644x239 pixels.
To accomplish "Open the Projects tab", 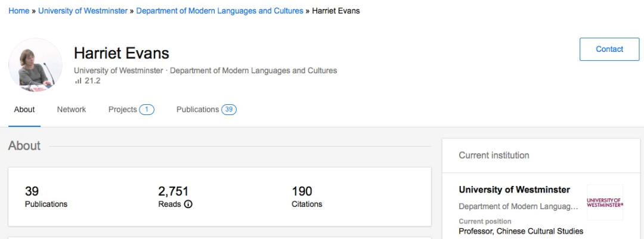I will click(122, 110).
